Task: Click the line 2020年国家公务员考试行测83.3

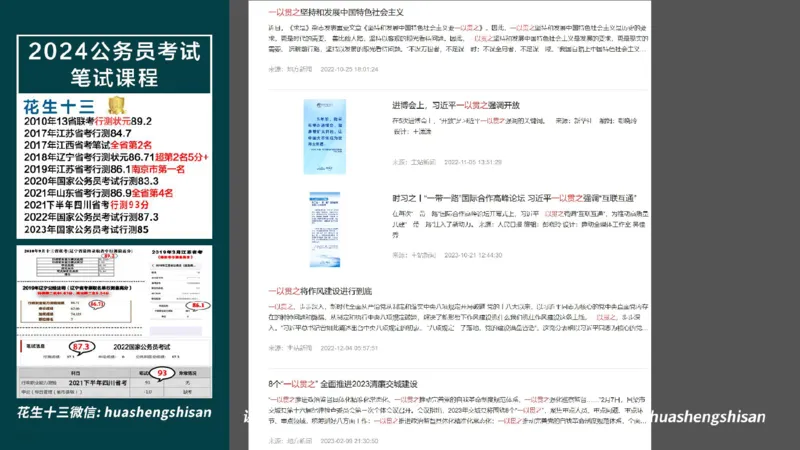Action: pyautogui.click(x=91, y=181)
